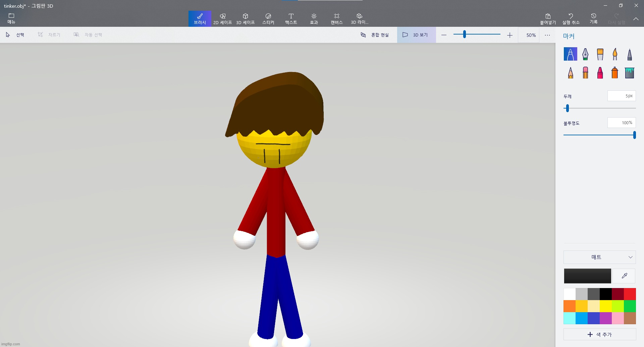Pick the indigo color swatch
This screenshot has width=644, height=347.
click(x=594, y=318)
